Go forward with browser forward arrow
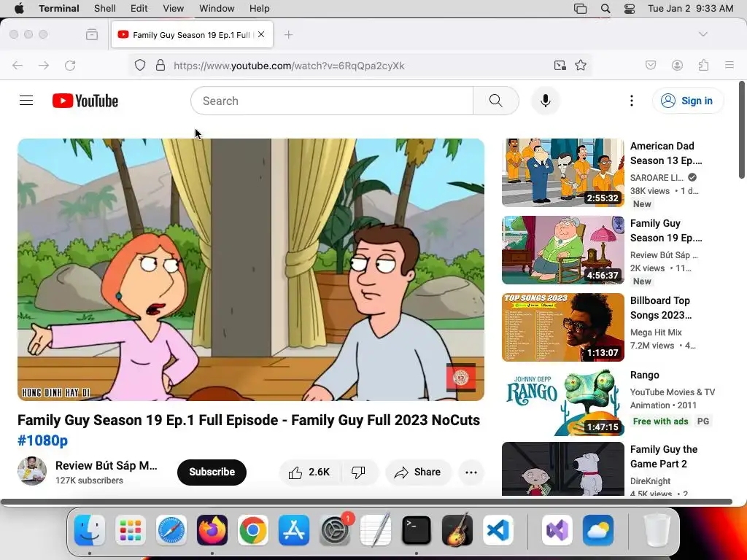 44,65
